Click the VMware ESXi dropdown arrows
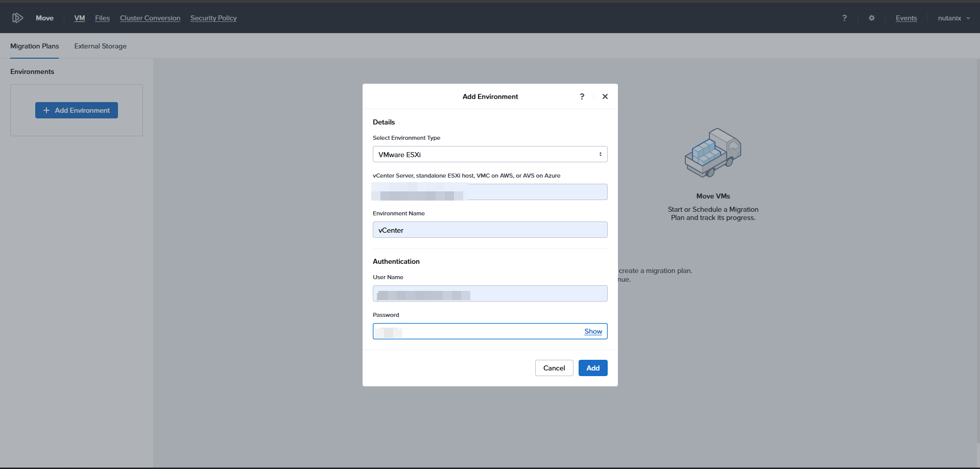This screenshot has height=469, width=980. coord(601,154)
